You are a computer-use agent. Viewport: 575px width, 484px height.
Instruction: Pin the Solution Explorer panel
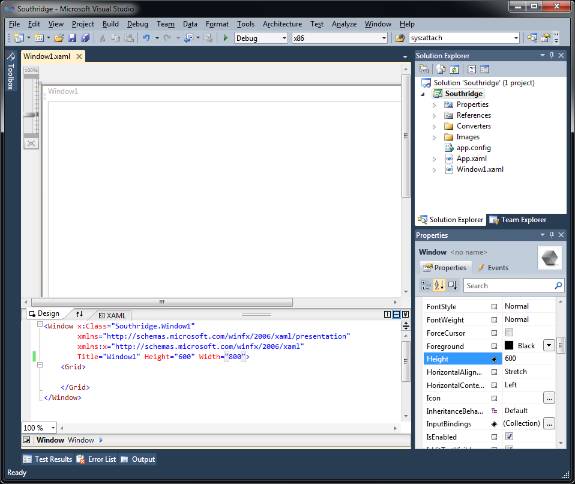(552, 55)
